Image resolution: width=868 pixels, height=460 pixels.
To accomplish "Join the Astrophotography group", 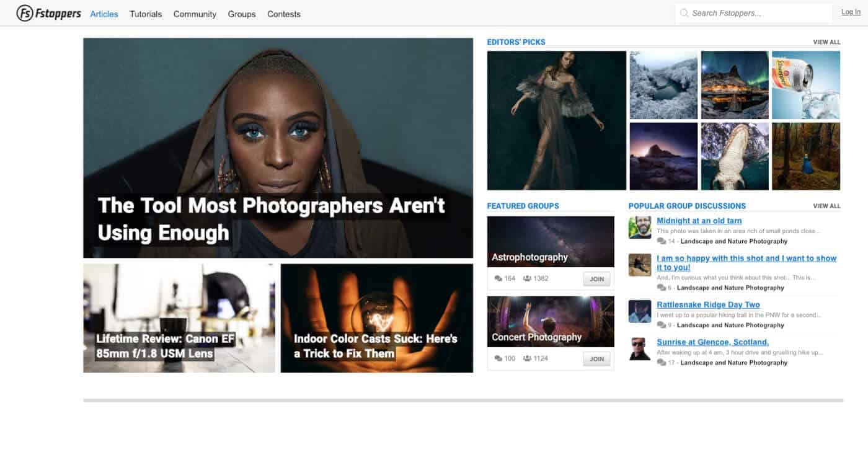I will [x=596, y=279].
